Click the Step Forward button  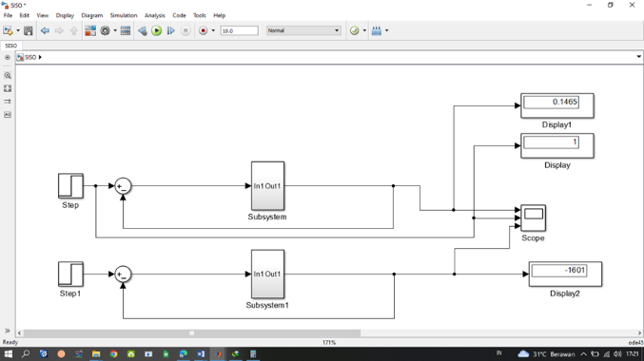pyautogui.click(x=171, y=30)
